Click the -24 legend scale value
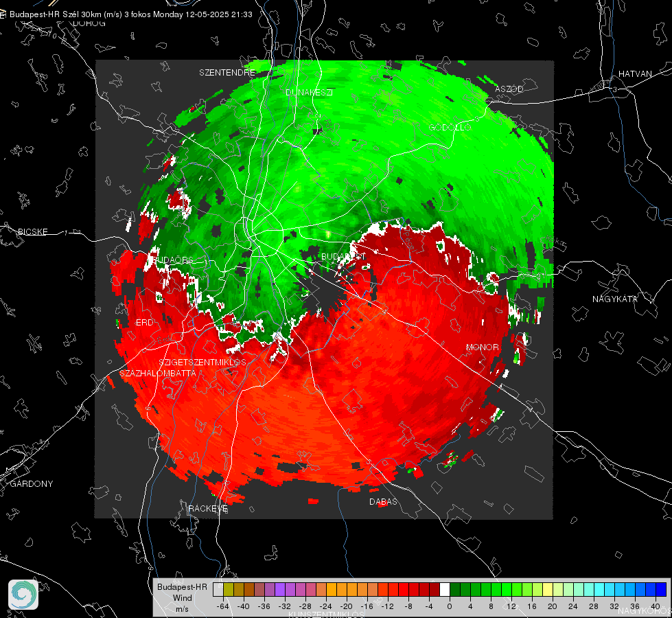The image size is (672, 618). coord(326,606)
